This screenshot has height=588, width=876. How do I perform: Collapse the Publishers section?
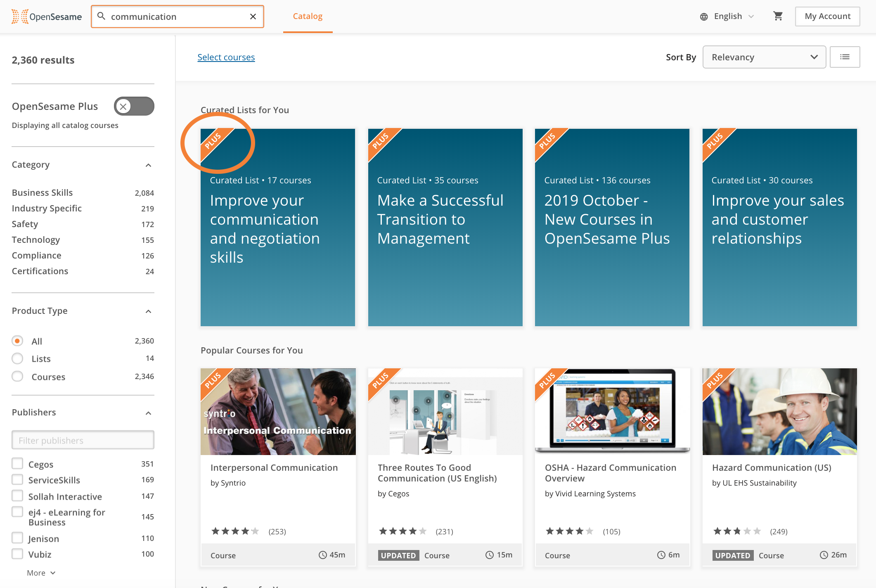tap(149, 413)
